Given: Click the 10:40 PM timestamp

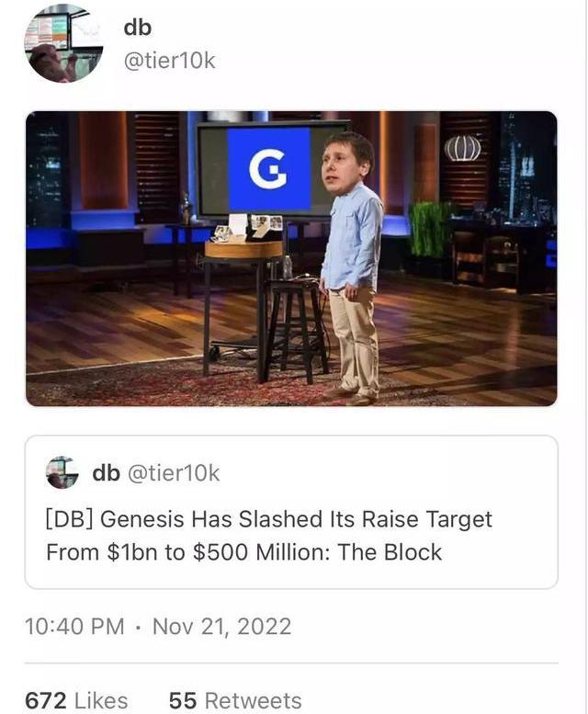Looking at the screenshot, I should point(74,626).
